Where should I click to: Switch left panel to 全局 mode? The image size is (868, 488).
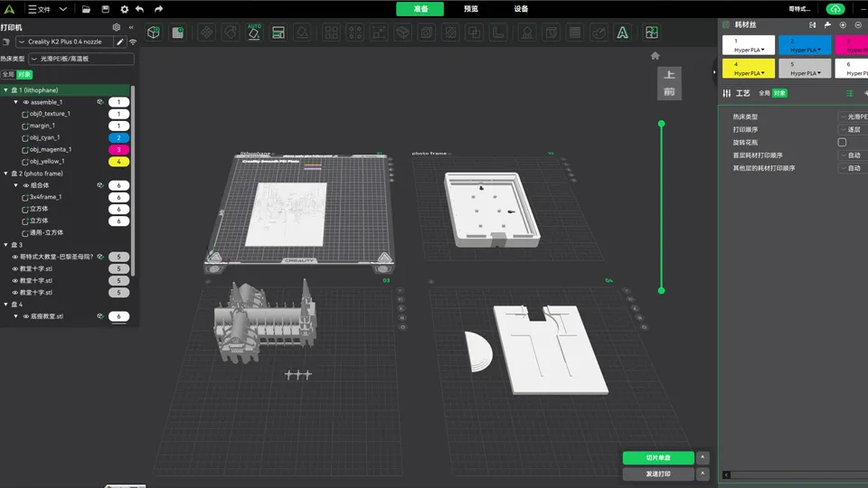(8, 74)
